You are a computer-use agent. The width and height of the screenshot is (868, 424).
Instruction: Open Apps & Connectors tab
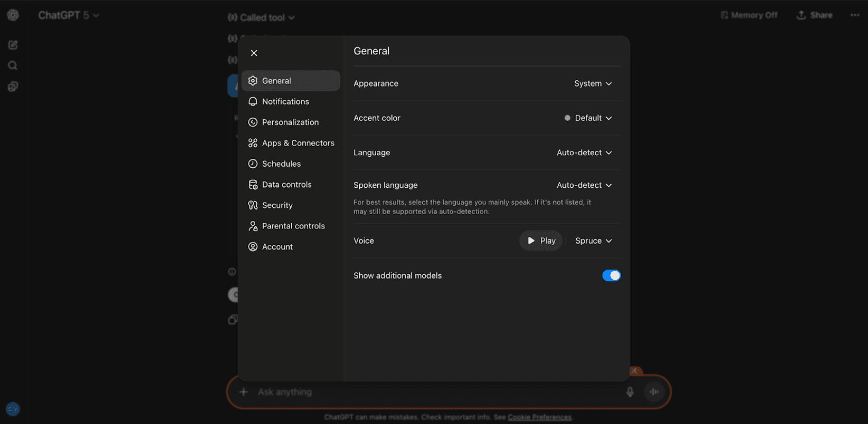tap(291, 143)
